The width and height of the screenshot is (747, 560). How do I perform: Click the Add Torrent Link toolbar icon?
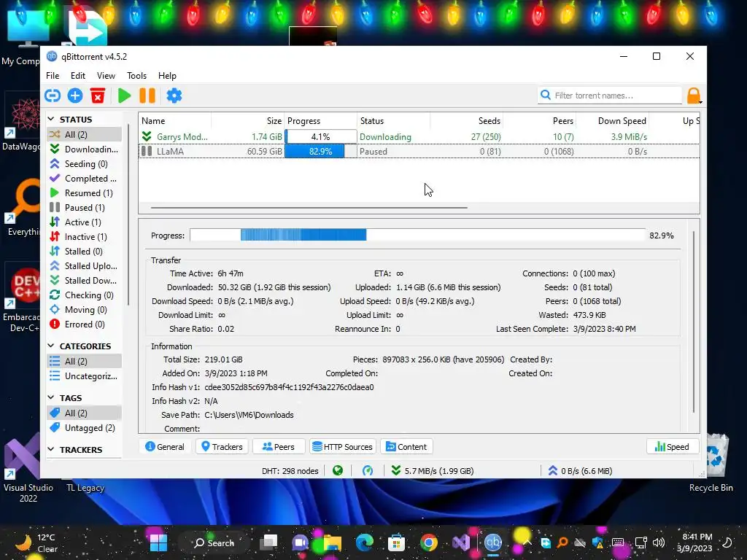(x=53, y=96)
